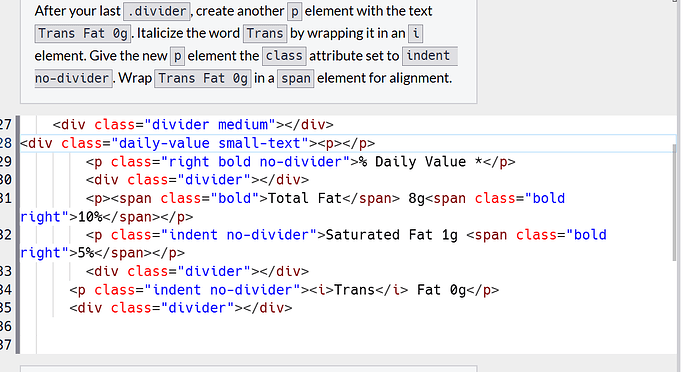Click divider div on line 30

coord(197,180)
